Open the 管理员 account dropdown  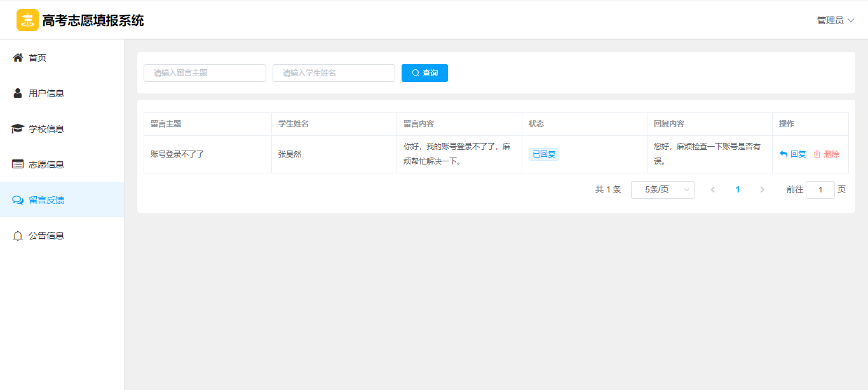pyautogui.click(x=835, y=20)
